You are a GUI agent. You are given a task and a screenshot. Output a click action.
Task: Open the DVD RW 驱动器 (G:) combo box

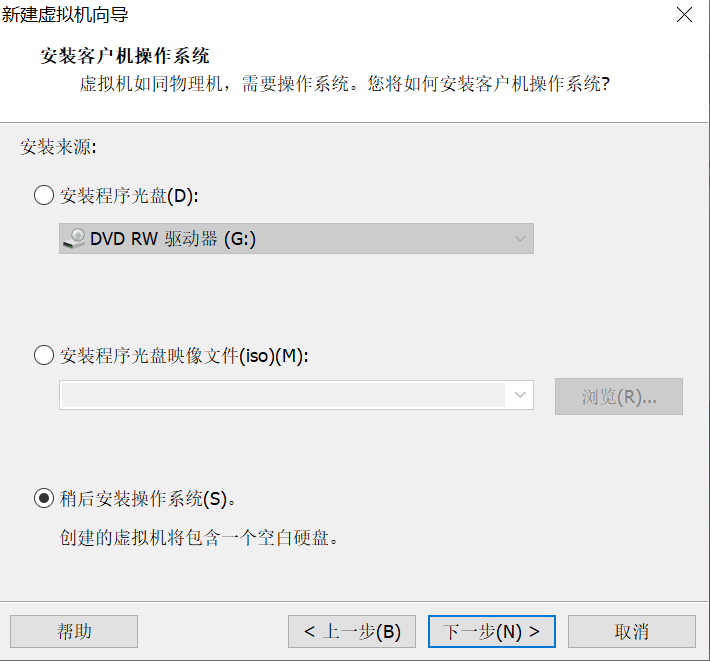point(296,238)
